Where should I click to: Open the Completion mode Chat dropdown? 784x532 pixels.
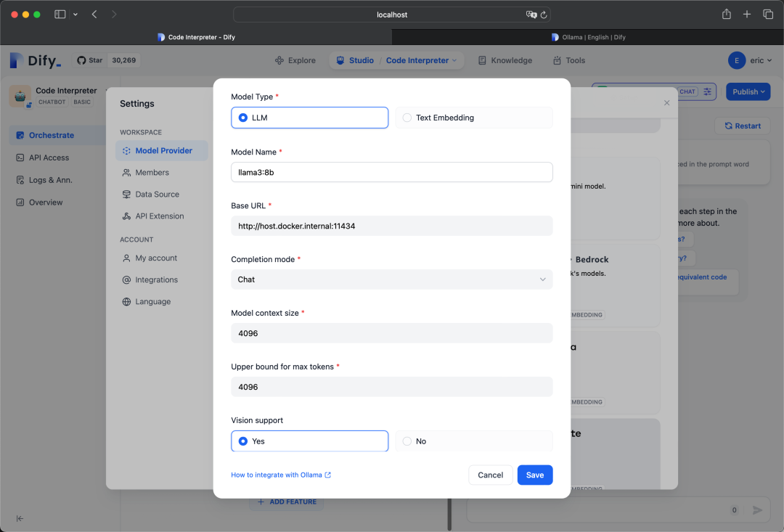[x=391, y=279]
